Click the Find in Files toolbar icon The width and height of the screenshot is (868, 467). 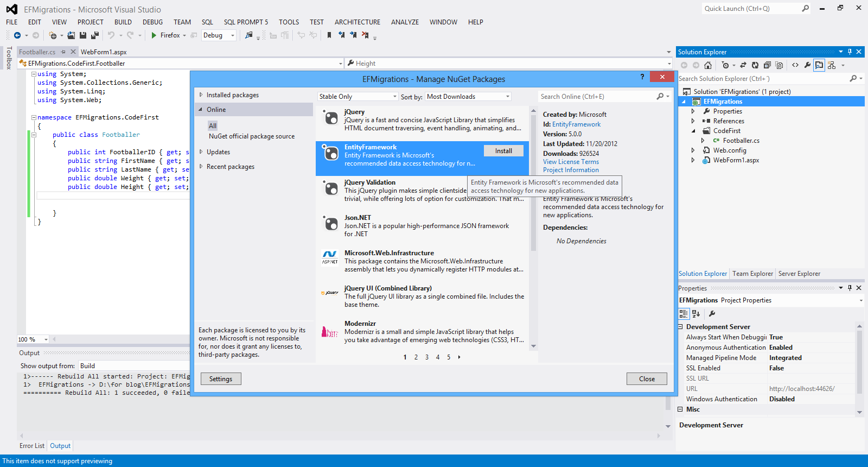click(249, 35)
